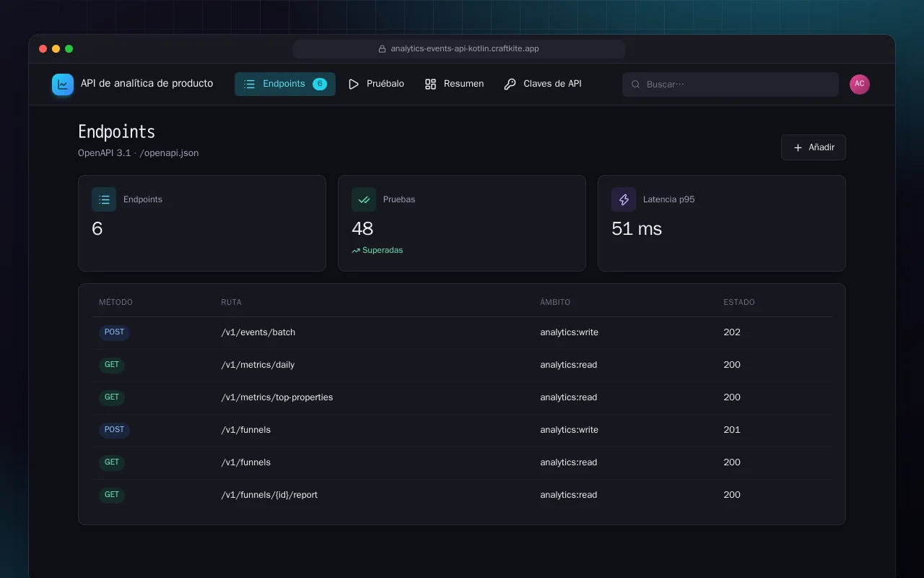This screenshot has width=924, height=578.
Task: Click the ESTADO column header
Action: pos(739,302)
